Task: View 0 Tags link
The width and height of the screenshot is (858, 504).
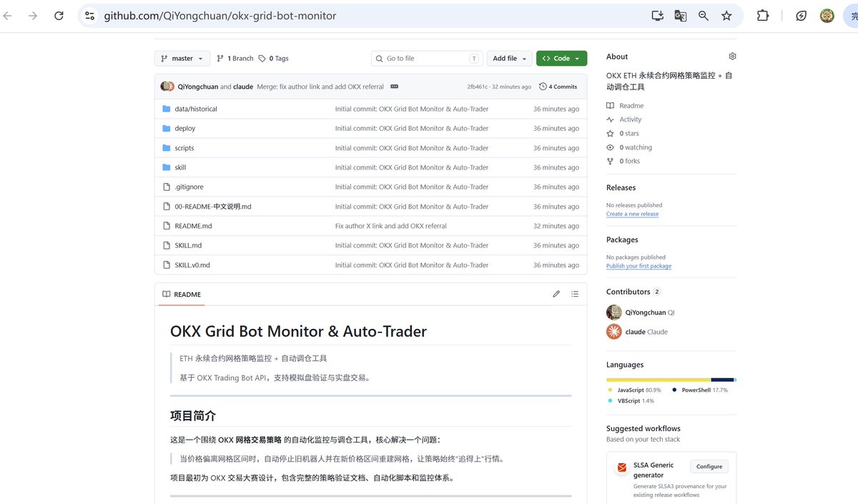Action: coord(273,59)
